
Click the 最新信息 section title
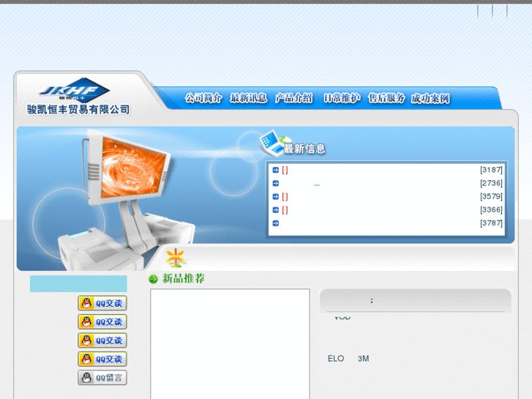(304, 149)
